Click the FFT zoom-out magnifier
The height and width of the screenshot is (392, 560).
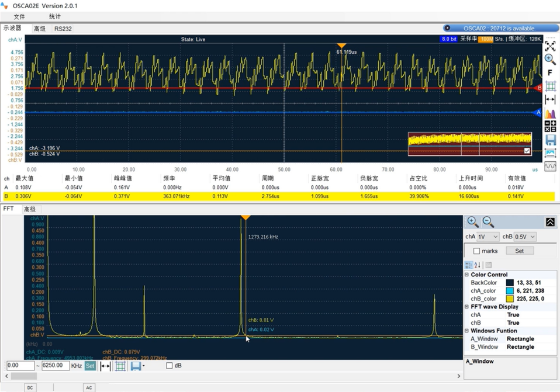[x=489, y=222]
